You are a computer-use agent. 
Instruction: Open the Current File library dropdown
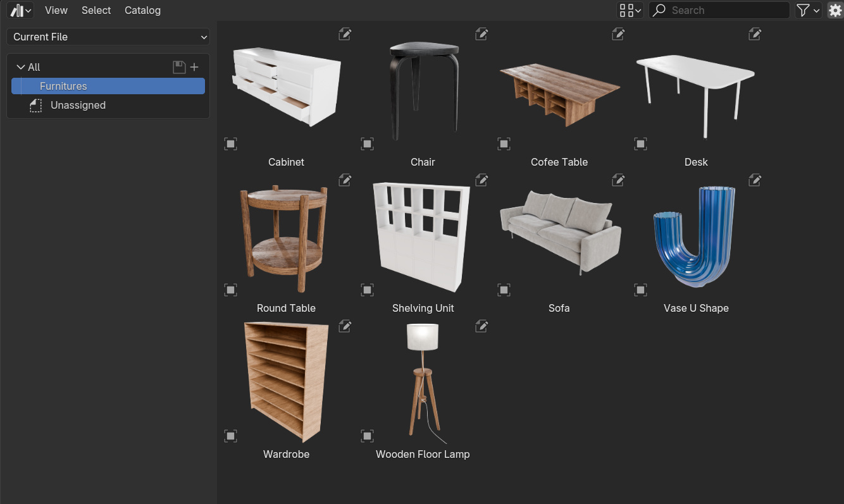click(x=108, y=37)
